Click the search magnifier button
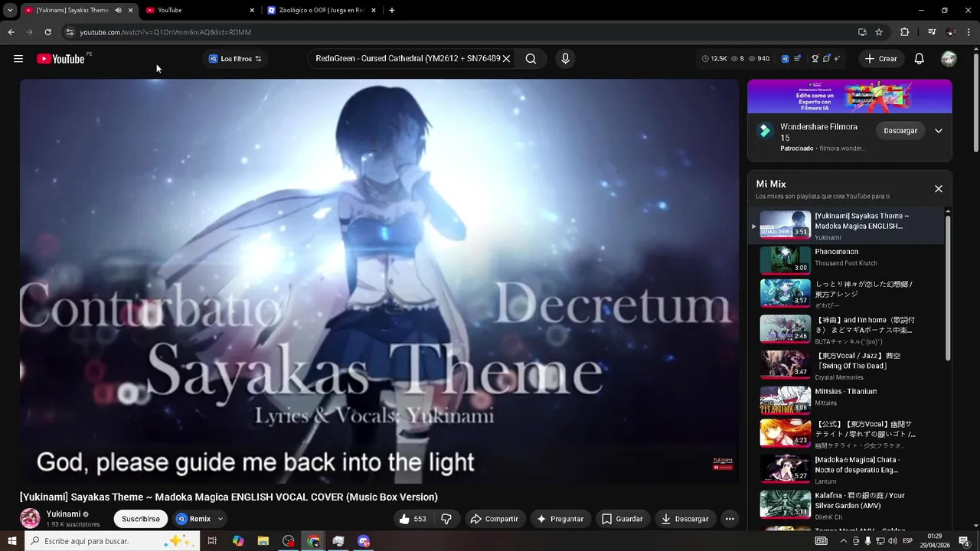Viewport: 980px width, 551px height. pos(531,59)
